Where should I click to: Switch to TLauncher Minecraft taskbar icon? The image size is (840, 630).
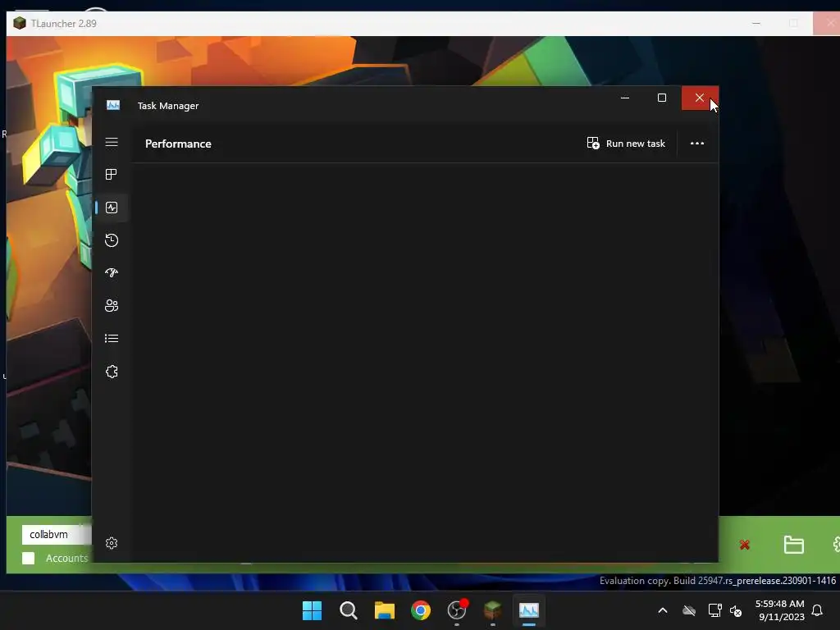coord(493,610)
